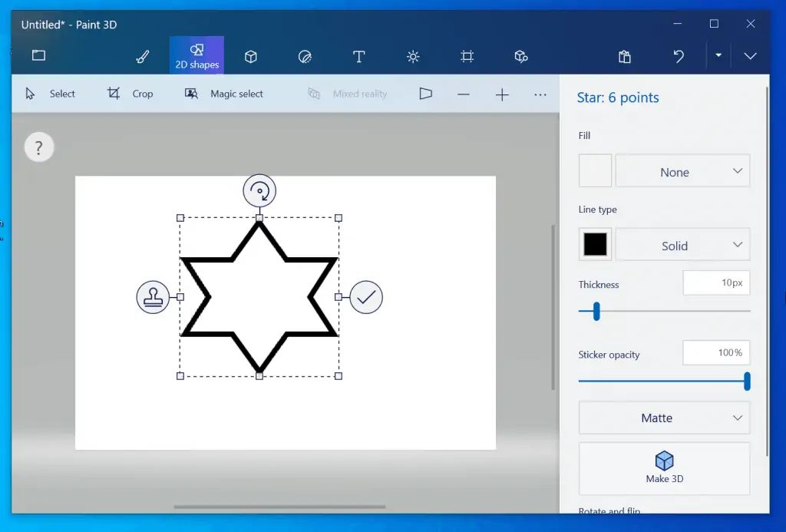Open the 3D shapes tool
The height and width of the screenshot is (532, 786).
pos(250,56)
